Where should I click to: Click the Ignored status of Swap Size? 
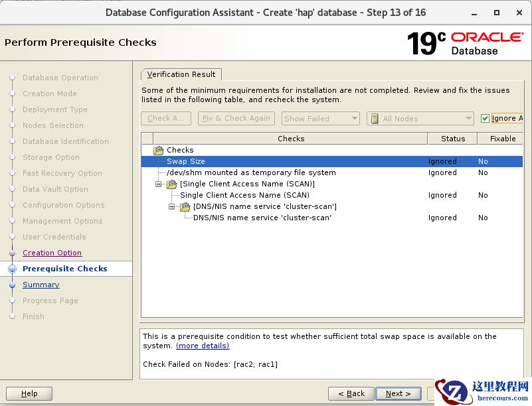pyautogui.click(x=442, y=161)
